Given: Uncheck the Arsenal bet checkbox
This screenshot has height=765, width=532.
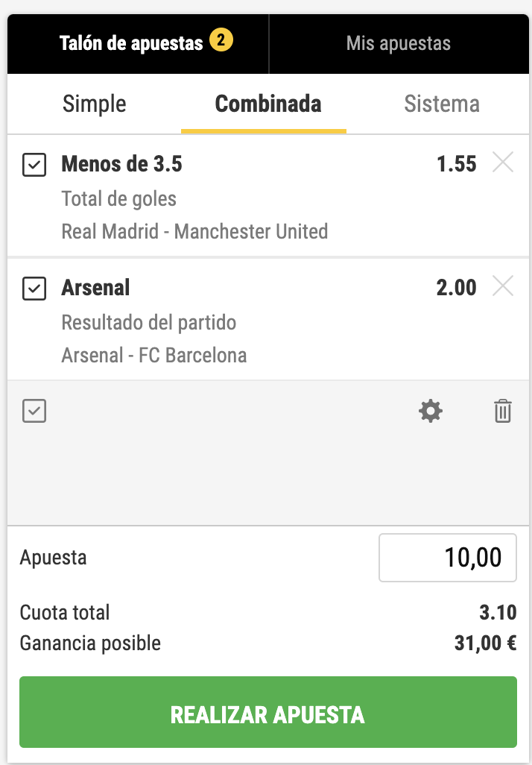Looking at the screenshot, I should 34,288.
